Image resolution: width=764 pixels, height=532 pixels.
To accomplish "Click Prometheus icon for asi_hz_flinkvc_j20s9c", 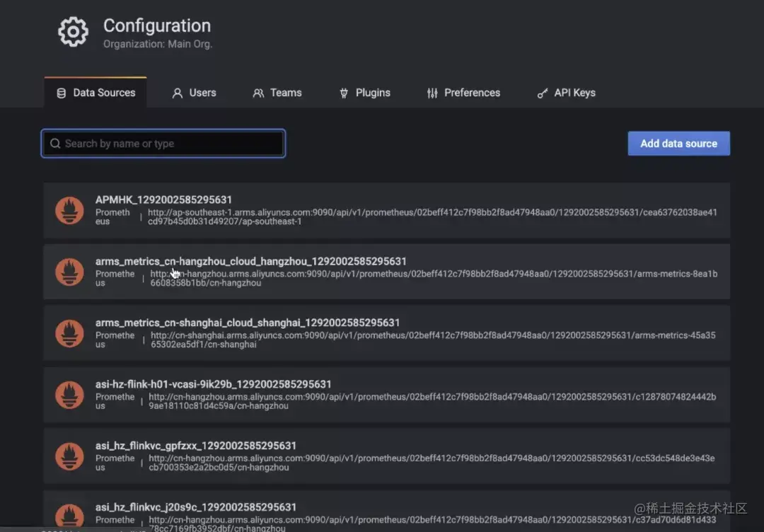I will tap(69, 517).
